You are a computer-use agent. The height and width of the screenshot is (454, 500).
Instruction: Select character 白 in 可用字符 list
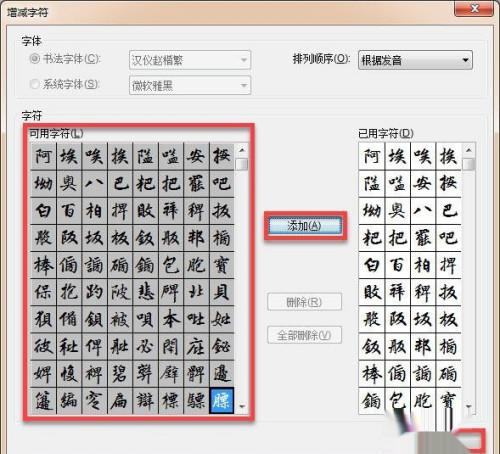pyautogui.click(x=43, y=211)
